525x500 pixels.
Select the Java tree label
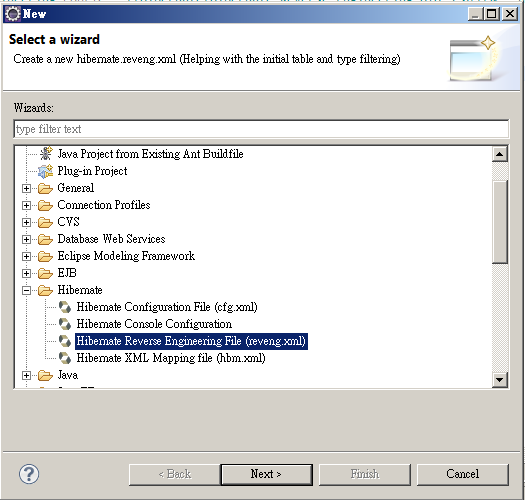[x=68, y=375]
